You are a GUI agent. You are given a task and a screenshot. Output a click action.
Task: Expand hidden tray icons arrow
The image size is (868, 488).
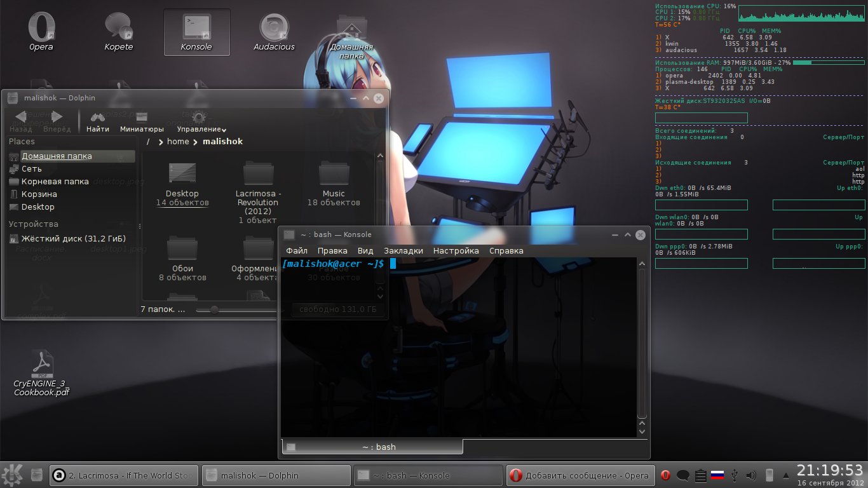pyautogui.click(x=786, y=475)
